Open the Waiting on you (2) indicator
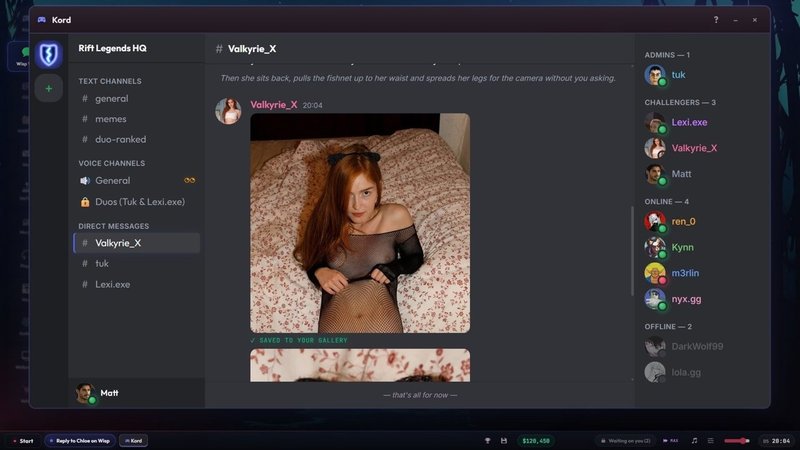Image resolution: width=800 pixels, height=450 pixels. (x=626, y=441)
